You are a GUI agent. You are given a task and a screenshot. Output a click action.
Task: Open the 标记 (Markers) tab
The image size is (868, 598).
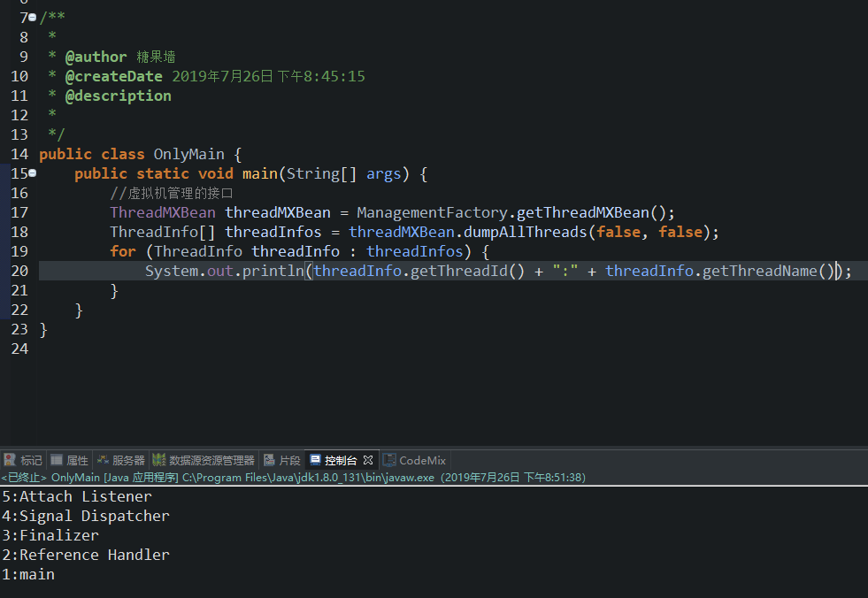point(23,460)
